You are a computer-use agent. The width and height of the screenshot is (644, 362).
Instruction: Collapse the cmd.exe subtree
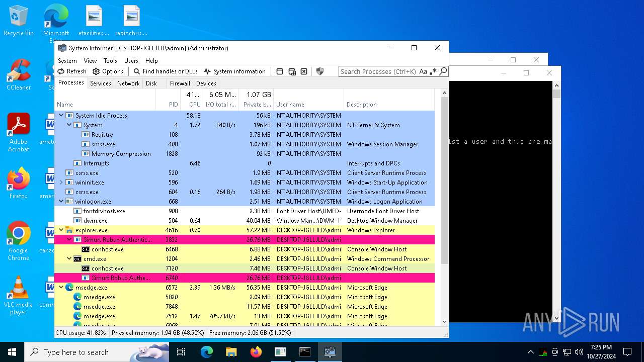coord(69,258)
